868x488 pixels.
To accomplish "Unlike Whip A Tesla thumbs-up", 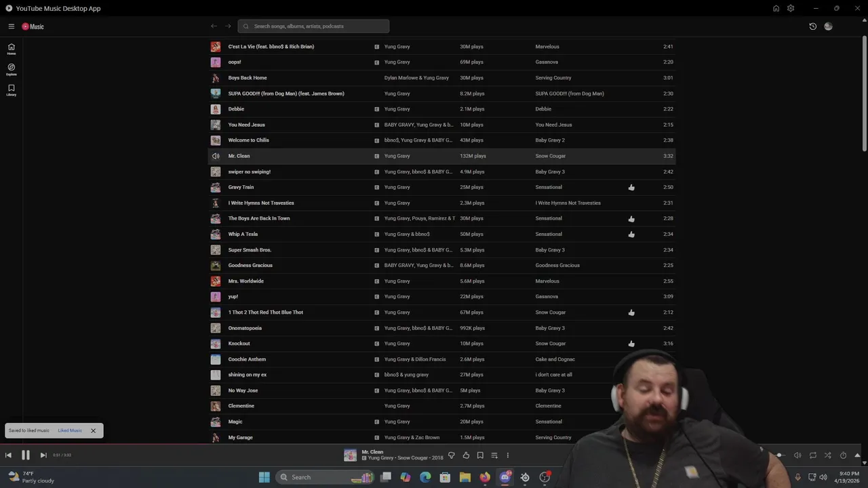I will coord(631,235).
